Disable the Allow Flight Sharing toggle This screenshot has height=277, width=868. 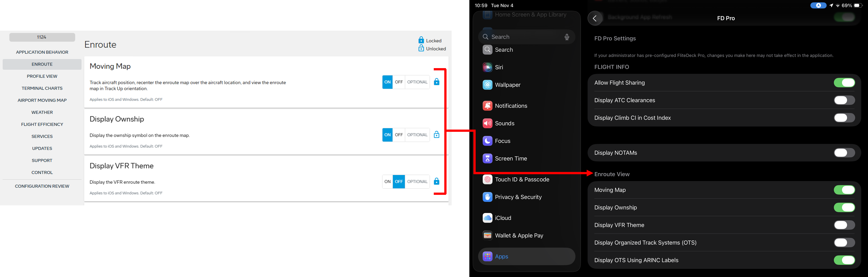coord(844,82)
